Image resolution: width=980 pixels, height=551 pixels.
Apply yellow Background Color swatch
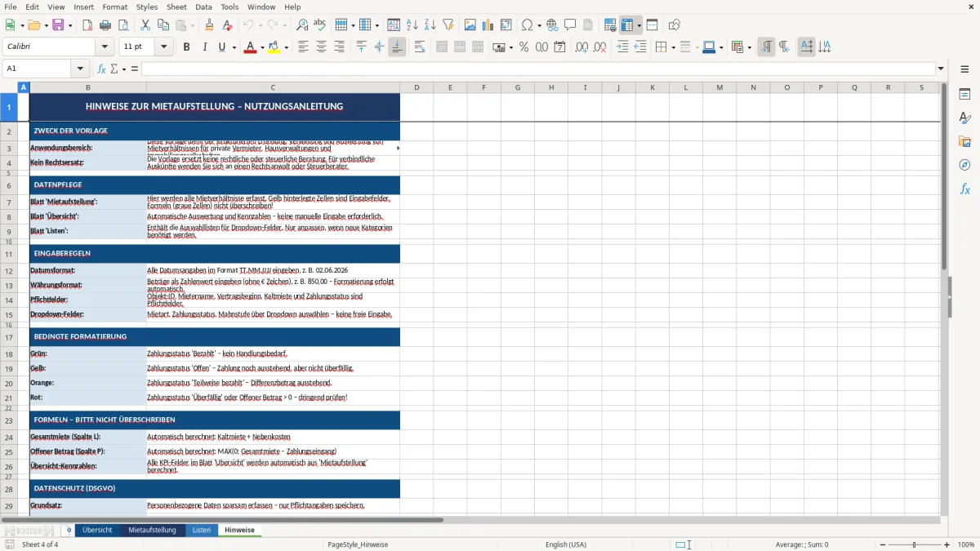(274, 47)
